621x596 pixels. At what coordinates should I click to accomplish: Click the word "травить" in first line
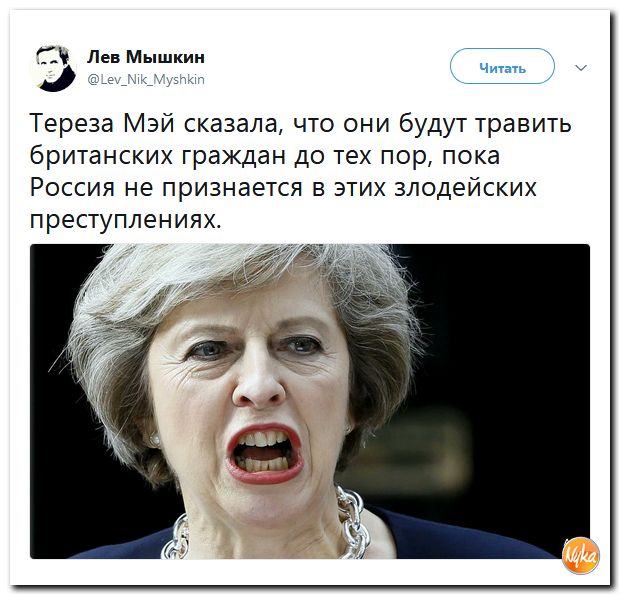click(x=524, y=124)
